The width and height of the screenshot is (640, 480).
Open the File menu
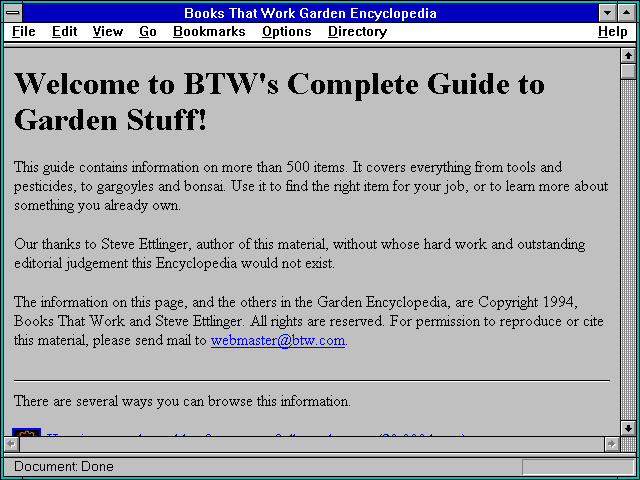point(24,32)
